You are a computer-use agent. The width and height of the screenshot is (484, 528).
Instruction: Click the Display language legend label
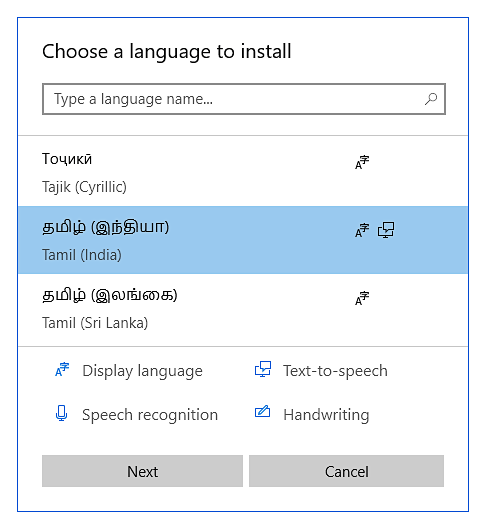pos(142,371)
